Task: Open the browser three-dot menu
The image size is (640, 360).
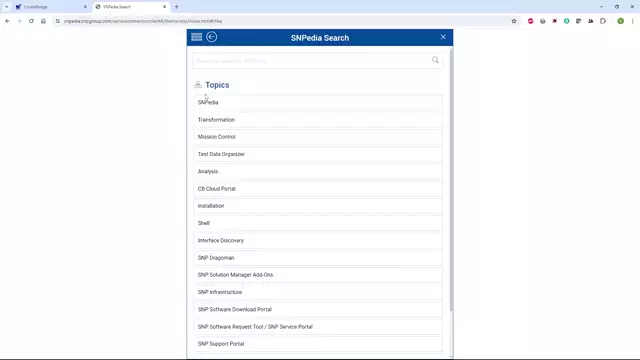Action: pyautogui.click(x=633, y=21)
